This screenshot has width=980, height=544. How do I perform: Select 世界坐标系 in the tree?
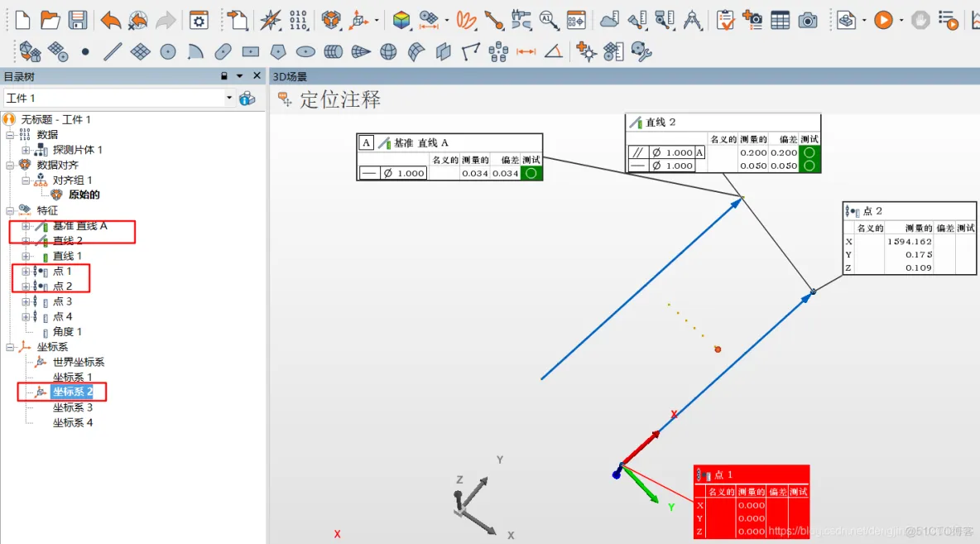[78, 362]
